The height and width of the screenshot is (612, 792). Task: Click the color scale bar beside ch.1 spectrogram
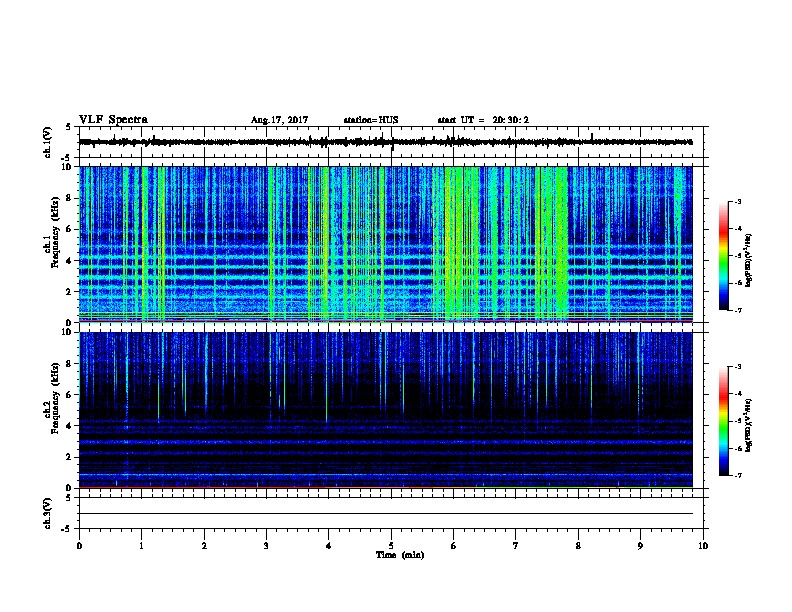724,256
